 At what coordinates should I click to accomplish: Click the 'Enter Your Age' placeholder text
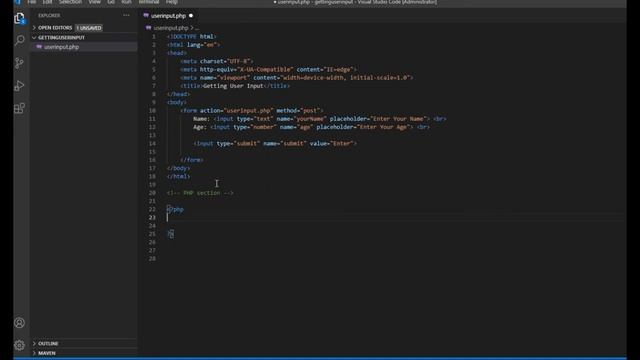coord(383,127)
